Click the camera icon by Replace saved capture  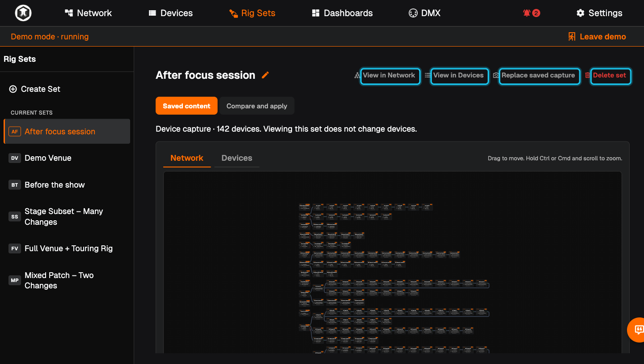(496, 75)
